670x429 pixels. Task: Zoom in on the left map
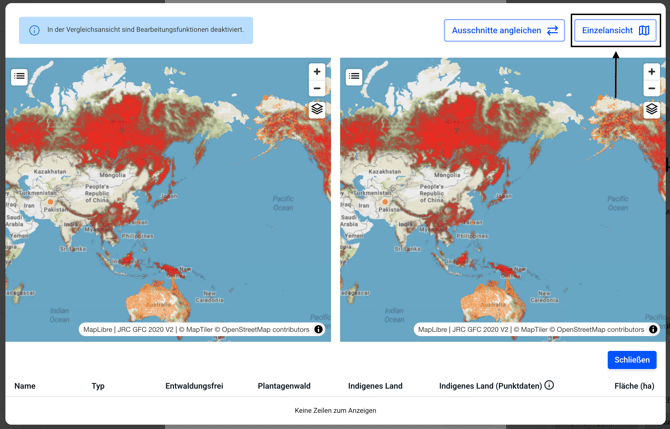pyautogui.click(x=317, y=72)
